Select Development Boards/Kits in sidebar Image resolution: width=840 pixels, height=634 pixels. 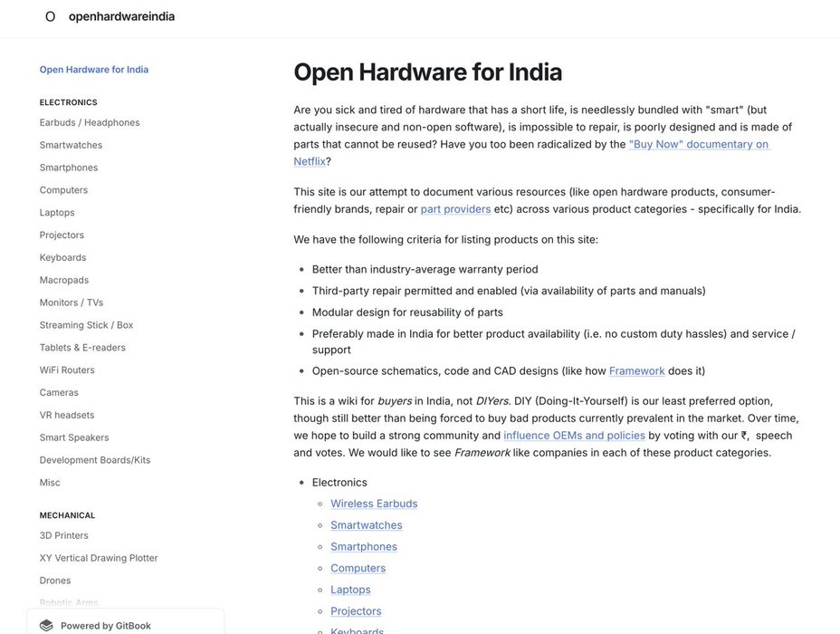point(95,460)
